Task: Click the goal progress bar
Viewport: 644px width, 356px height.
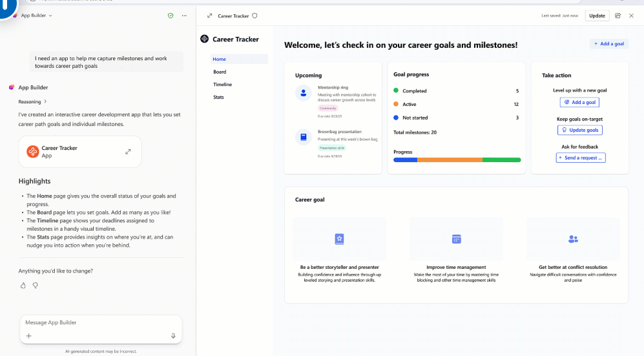Action: [x=457, y=160]
